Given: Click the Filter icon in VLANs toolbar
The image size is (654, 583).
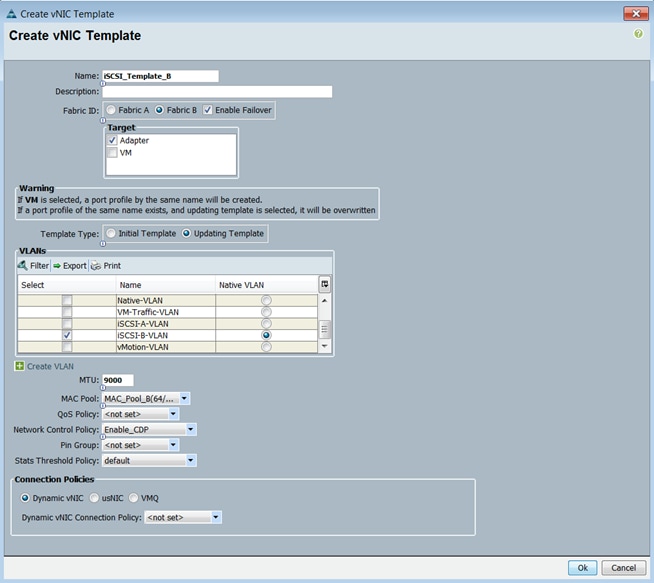Looking at the screenshot, I should 23,265.
